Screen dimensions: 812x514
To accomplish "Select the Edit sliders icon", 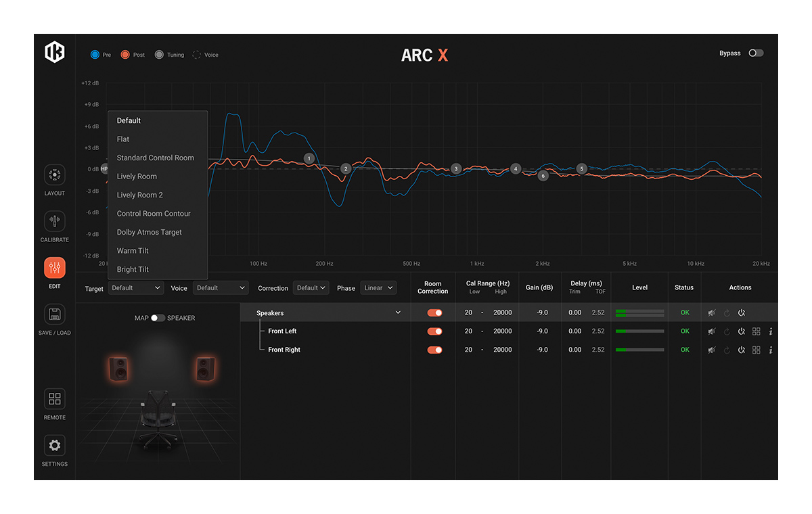I will [55, 268].
